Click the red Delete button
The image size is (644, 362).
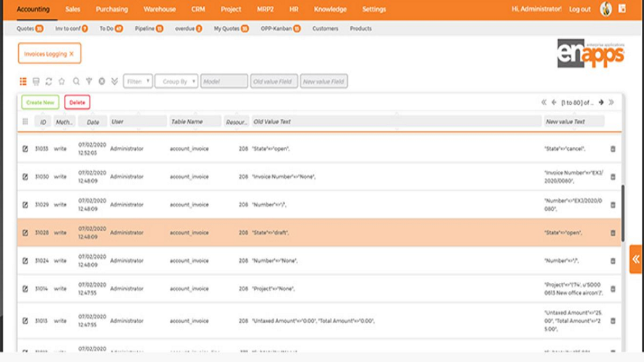[x=77, y=102]
